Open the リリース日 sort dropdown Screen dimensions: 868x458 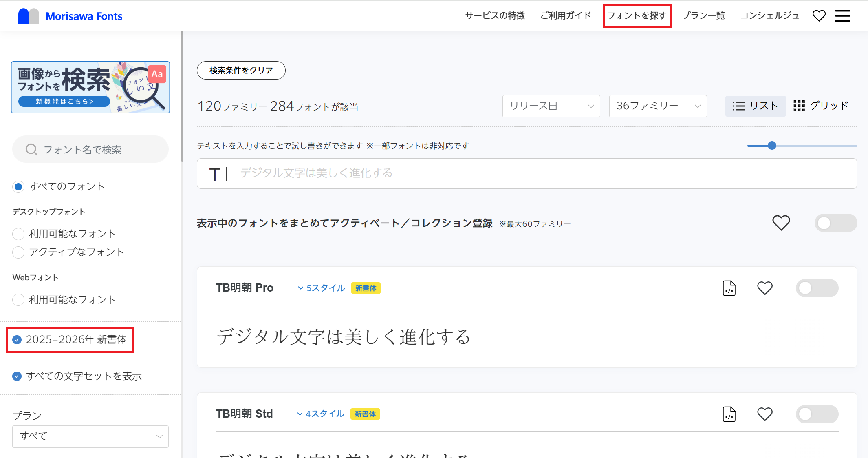click(x=551, y=106)
